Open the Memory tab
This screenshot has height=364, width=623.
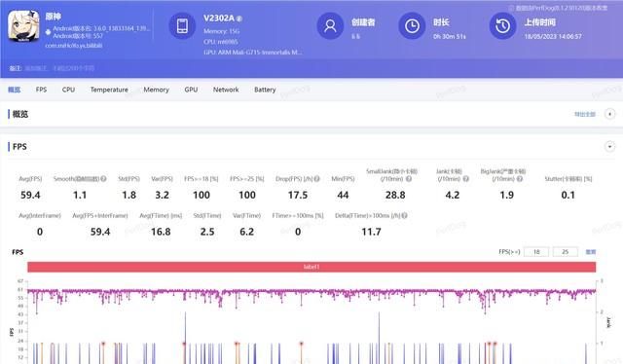pos(156,90)
